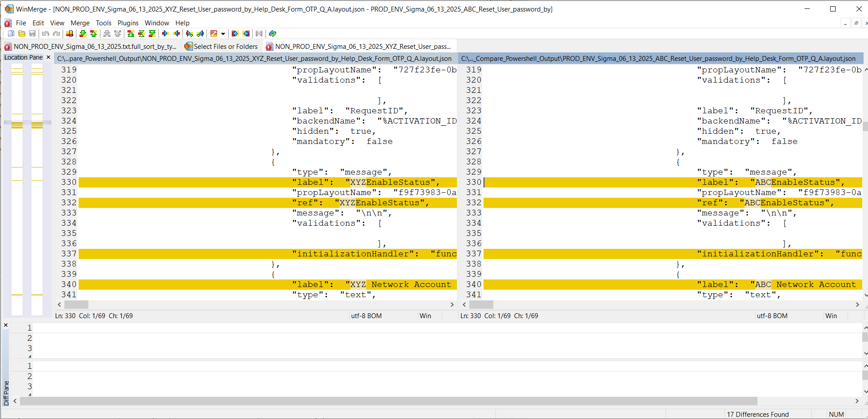868x419 pixels.
Task: Expand the dropdown arrow beside Options icon
Action: point(223,34)
